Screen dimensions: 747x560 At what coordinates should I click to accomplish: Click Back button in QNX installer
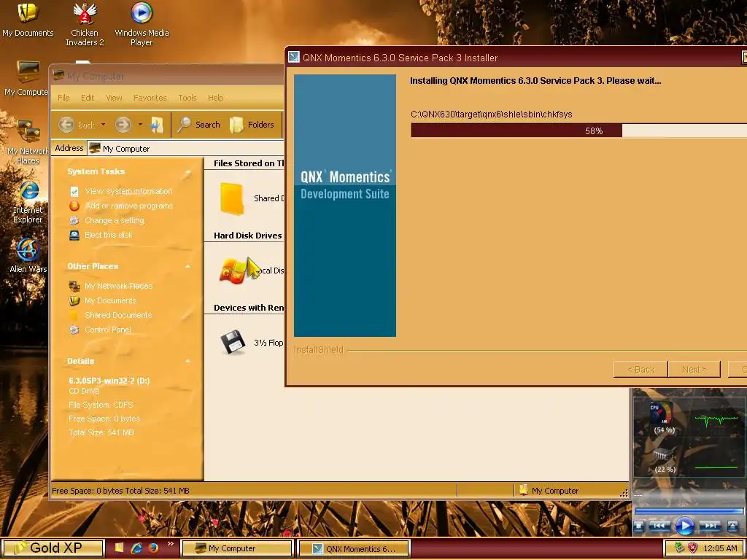tap(640, 370)
